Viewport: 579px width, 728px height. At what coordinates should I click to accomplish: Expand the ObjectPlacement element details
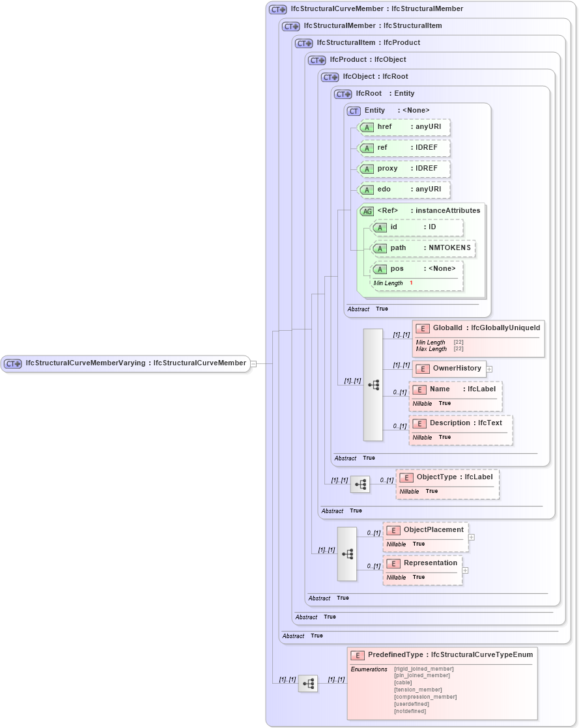pyautogui.click(x=471, y=536)
